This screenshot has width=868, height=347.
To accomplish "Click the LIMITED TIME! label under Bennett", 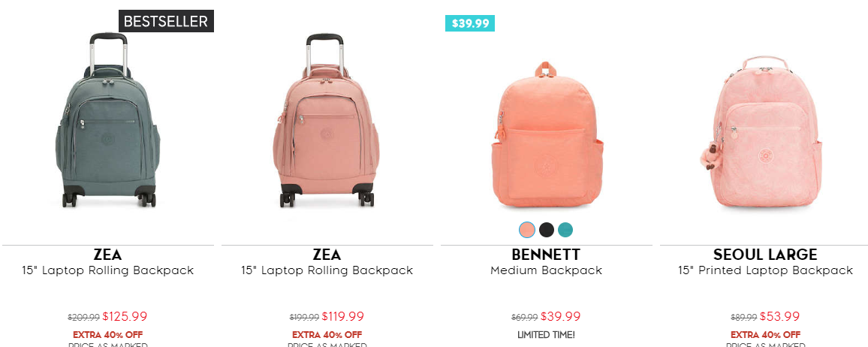I will coord(546,334).
